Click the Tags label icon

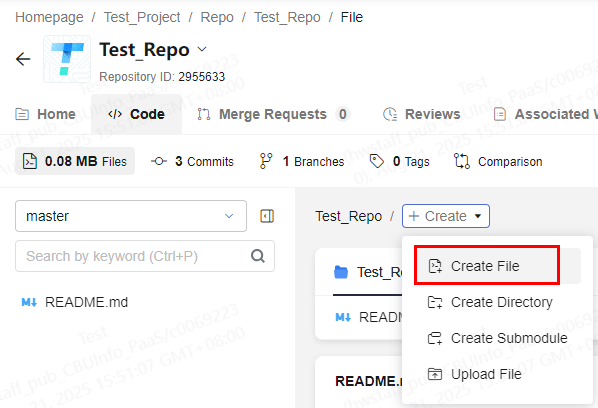[x=377, y=161]
